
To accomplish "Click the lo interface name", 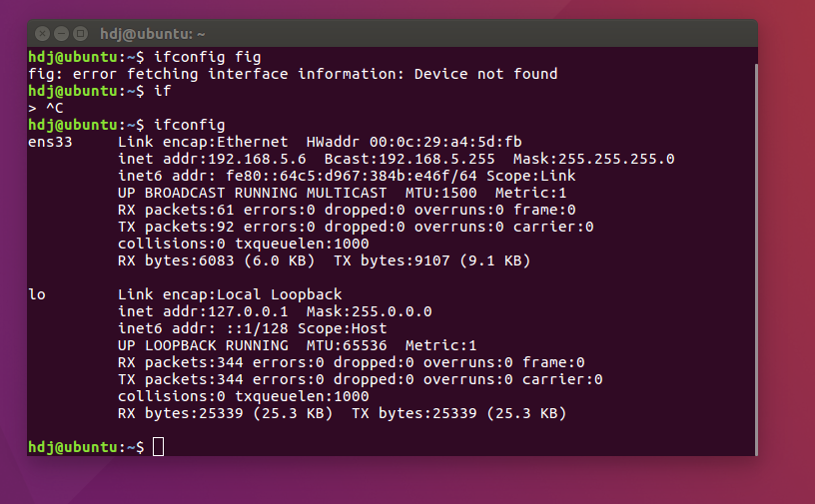I will coord(37,294).
